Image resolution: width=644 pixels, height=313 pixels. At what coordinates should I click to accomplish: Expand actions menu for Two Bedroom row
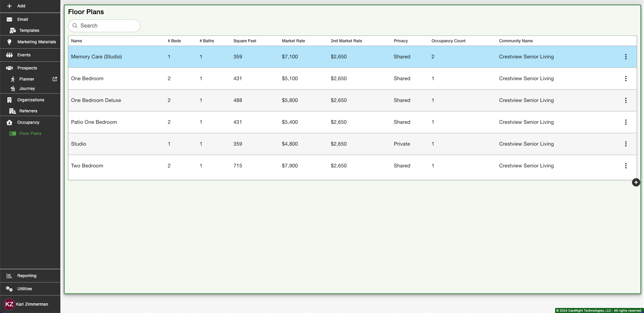(626, 166)
